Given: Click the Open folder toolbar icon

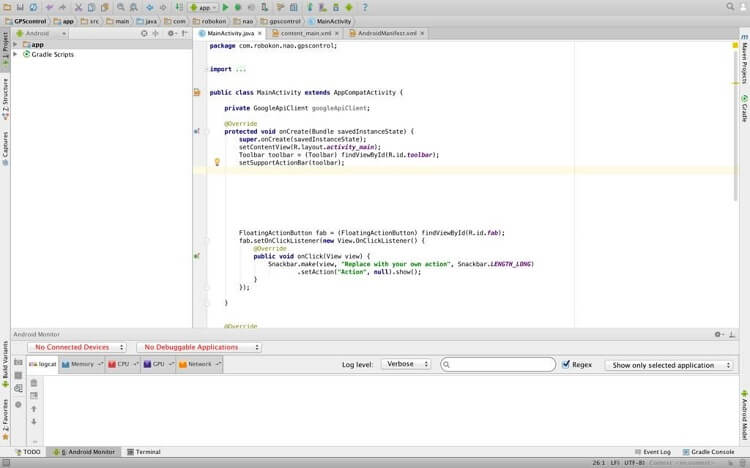Looking at the screenshot, I should (x=7, y=7).
